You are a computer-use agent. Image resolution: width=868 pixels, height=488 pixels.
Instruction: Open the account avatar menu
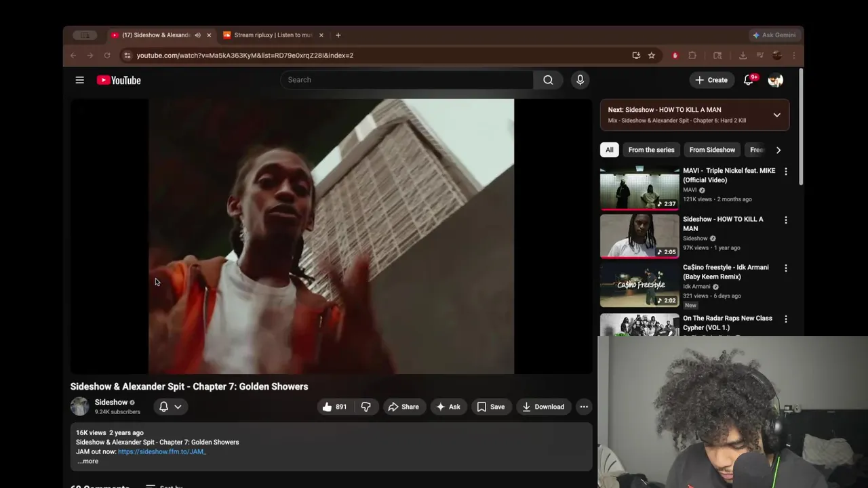pyautogui.click(x=776, y=80)
